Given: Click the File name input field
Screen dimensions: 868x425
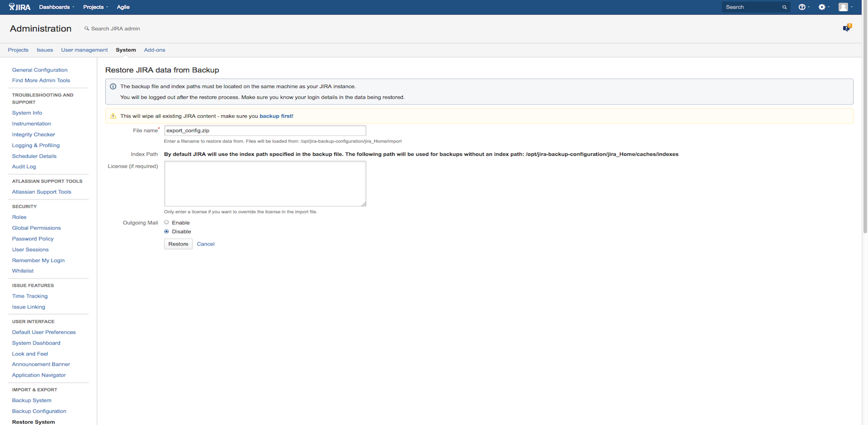Looking at the screenshot, I should coord(265,130).
